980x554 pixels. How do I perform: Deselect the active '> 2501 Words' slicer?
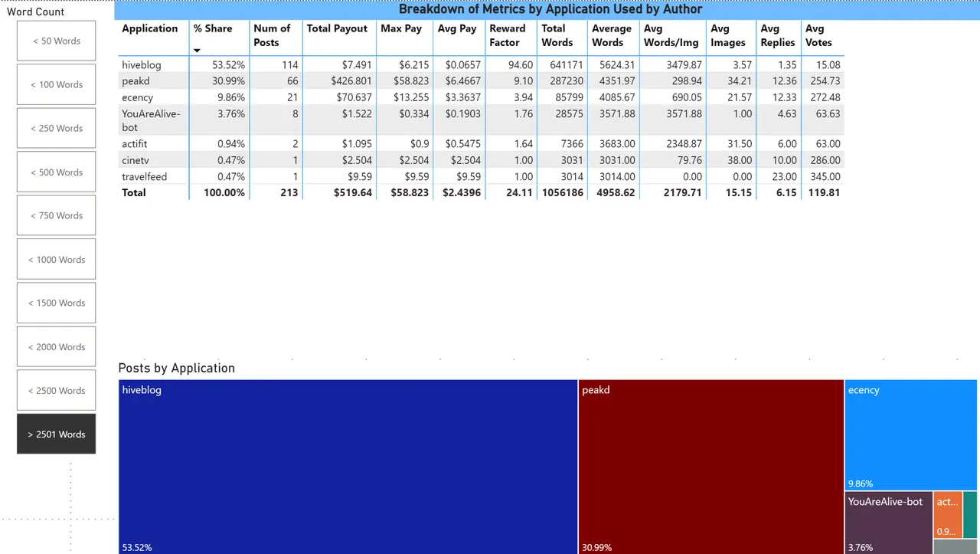coord(57,434)
